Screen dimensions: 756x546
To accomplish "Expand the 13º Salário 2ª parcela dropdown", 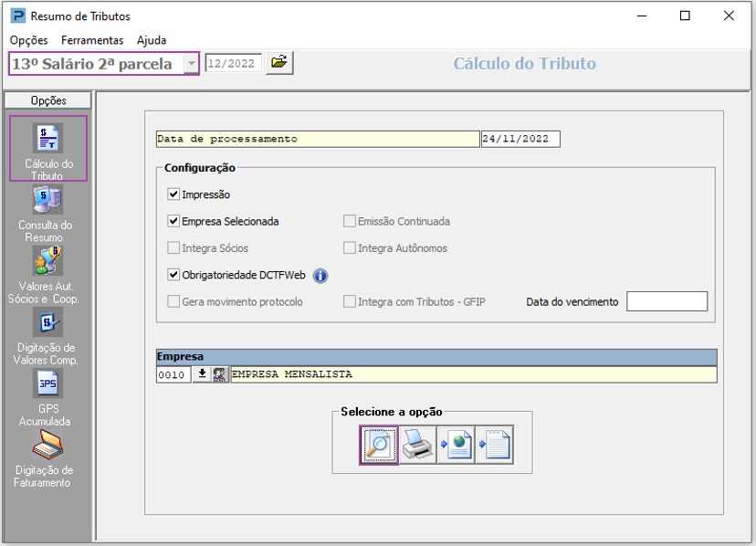I will click(192, 63).
